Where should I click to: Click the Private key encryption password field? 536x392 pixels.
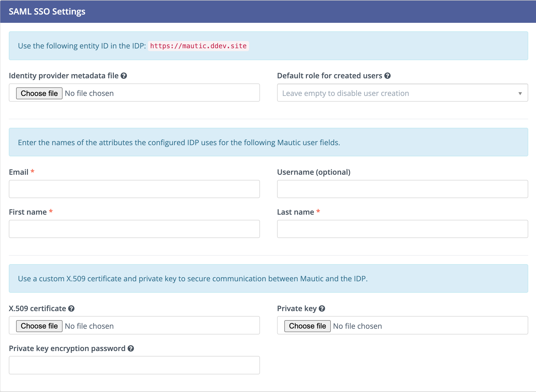[x=134, y=365]
